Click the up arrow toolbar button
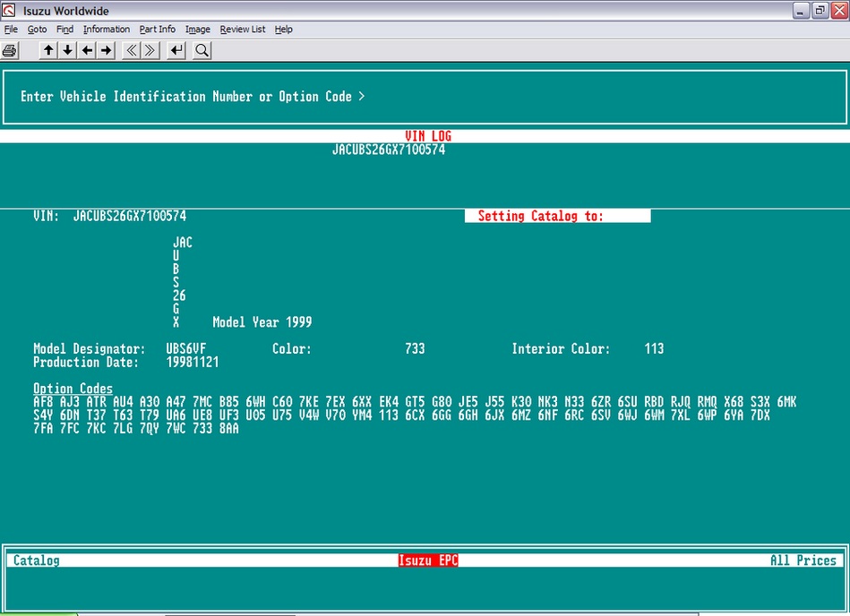Screen dimensions: 850x616 tap(48, 50)
